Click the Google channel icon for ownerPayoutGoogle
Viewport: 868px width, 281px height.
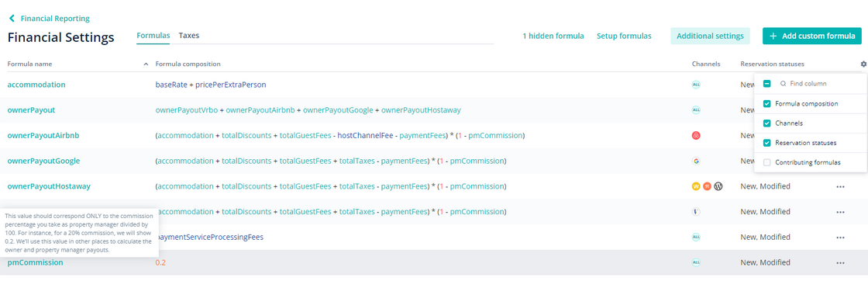pos(697,161)
